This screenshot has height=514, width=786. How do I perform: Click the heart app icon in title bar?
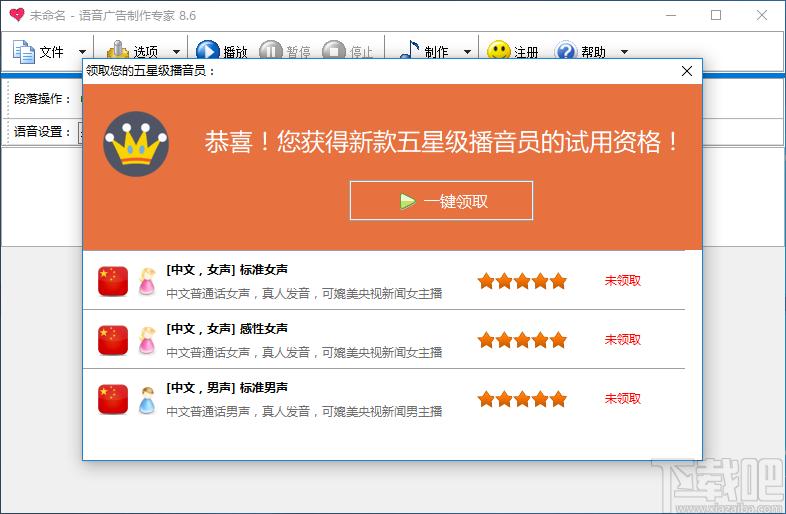click(x=17, y=15)
